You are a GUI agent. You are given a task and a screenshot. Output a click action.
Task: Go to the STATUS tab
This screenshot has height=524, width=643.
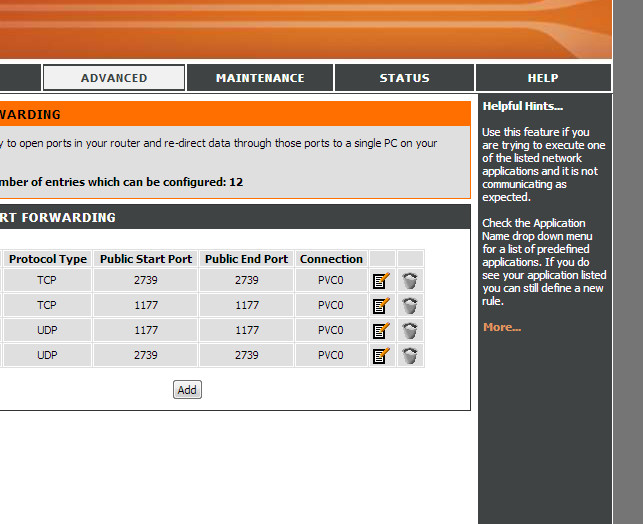tap(404, 78)
